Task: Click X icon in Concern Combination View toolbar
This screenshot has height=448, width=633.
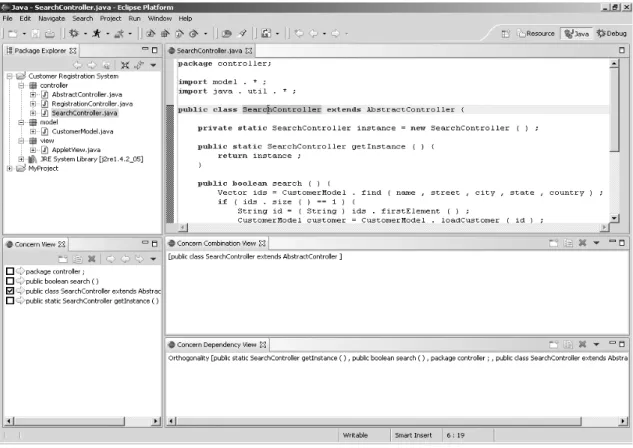Action: pos(583,243)
